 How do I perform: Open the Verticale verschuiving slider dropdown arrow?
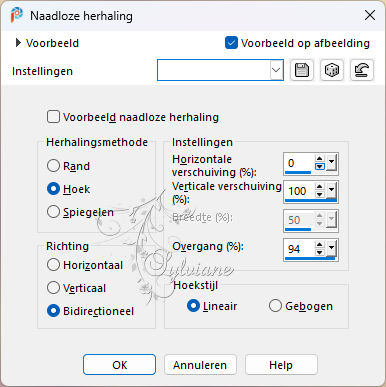[x=331, y=190]
